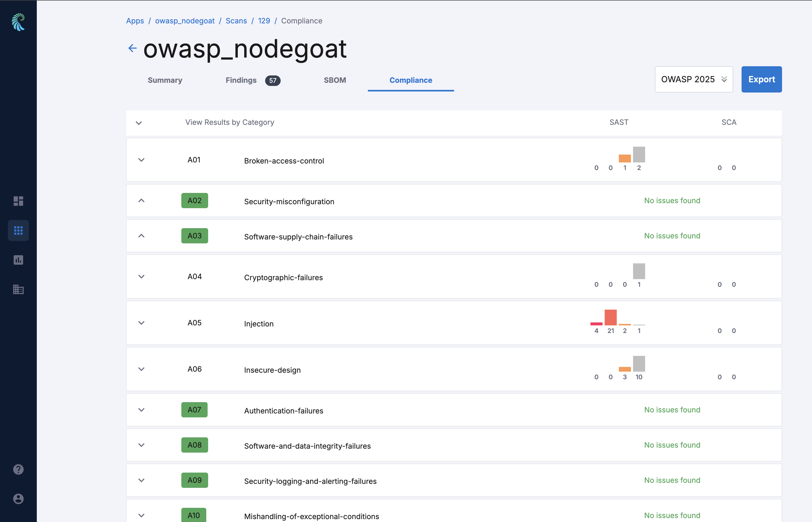Expand the A06 Insecure-design row
Viewport: 812px width, 522px height.
[141, 369]
